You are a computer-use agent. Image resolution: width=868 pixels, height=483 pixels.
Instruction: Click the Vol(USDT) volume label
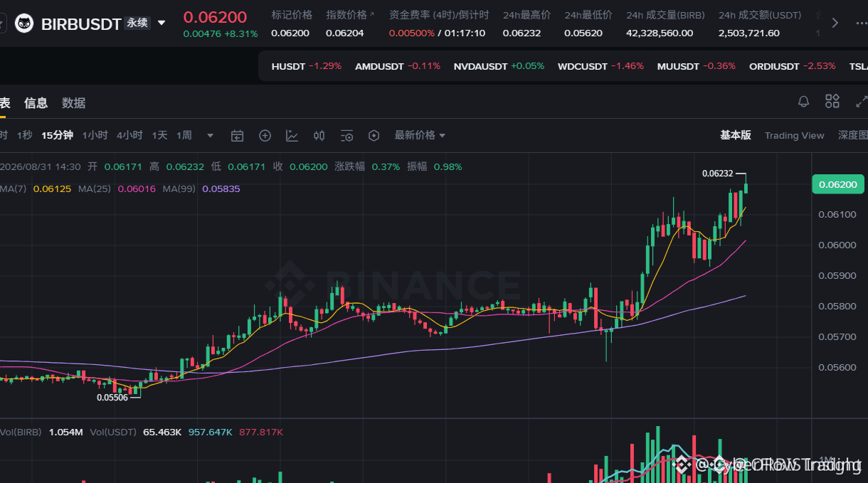click(x=113, y=432)
